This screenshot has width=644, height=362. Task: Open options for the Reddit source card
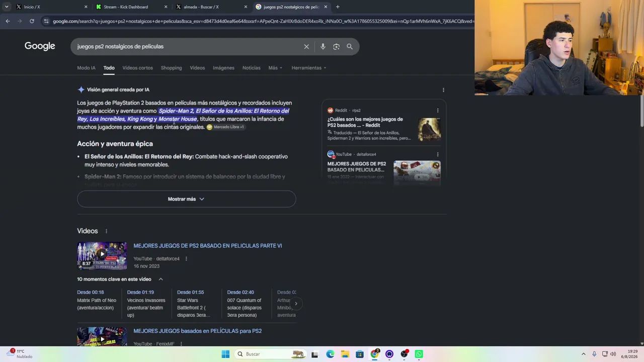pyautogui.click(x=438, y=111)
